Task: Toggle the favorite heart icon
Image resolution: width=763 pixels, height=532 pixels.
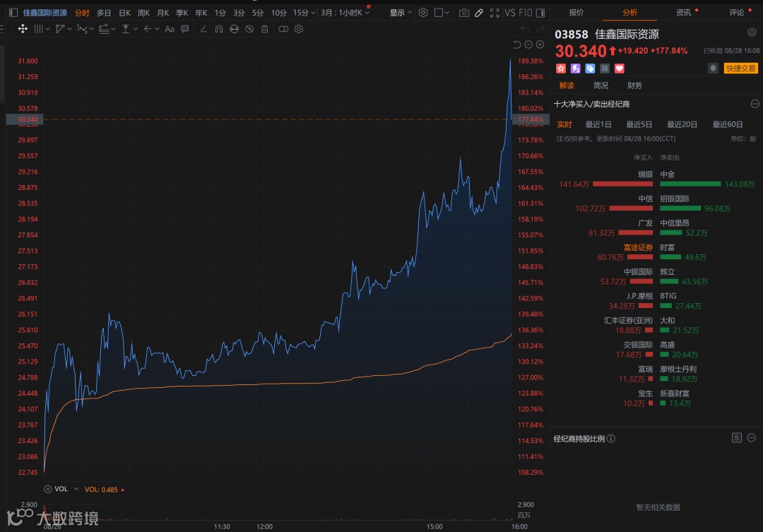Action: (619, 69)
